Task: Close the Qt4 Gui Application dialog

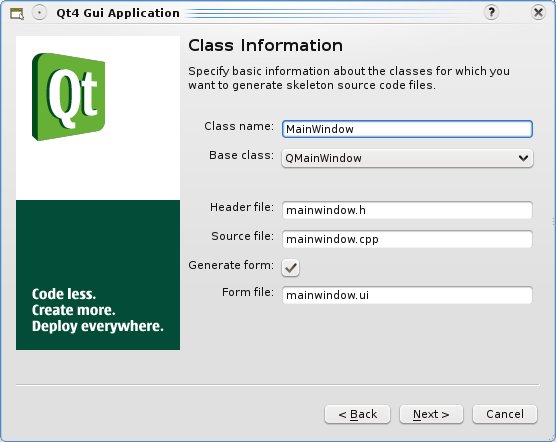Action: coord(538,13)
